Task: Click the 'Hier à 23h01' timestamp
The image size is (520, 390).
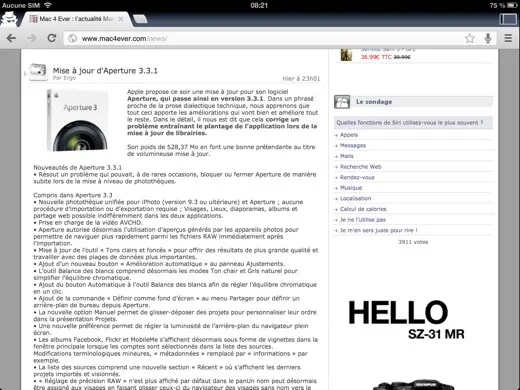Action: [301, 79]
